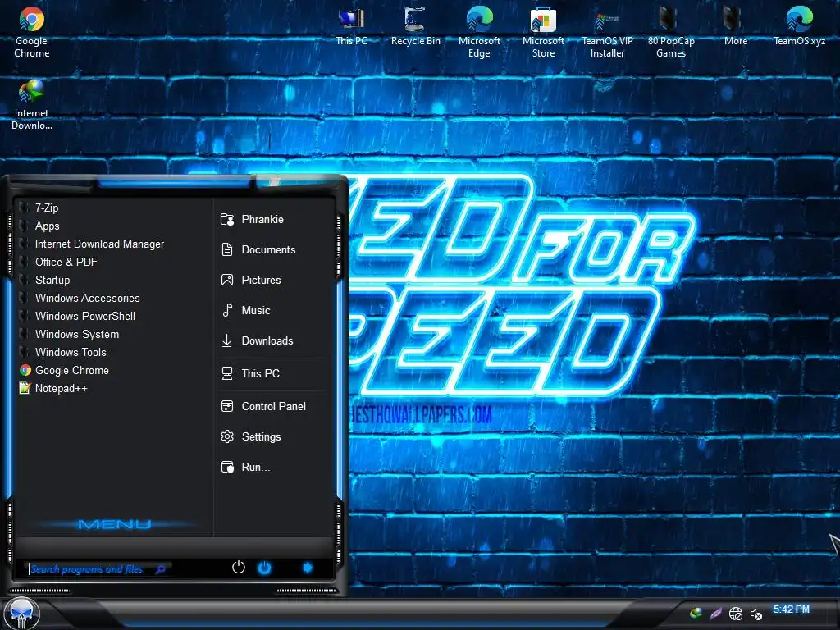
Task: Open Google Chrome desktop shortcut
Action: click(x=32, y=32)
